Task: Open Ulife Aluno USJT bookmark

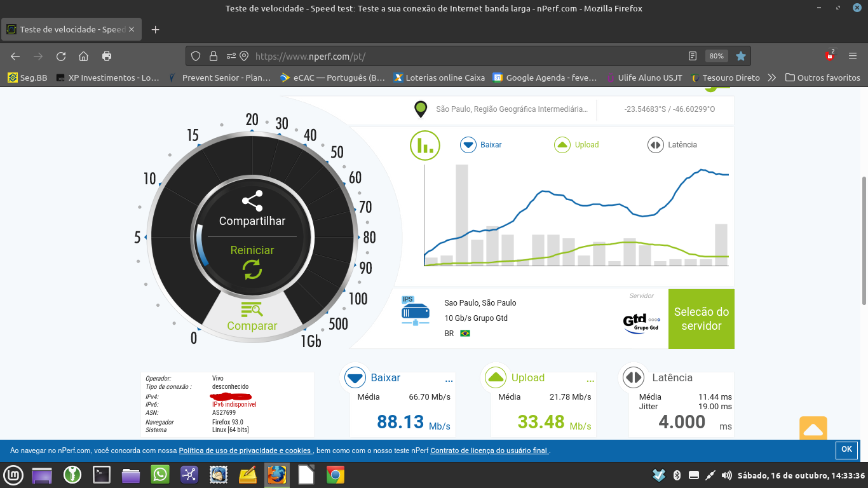Action: point(644,78)
